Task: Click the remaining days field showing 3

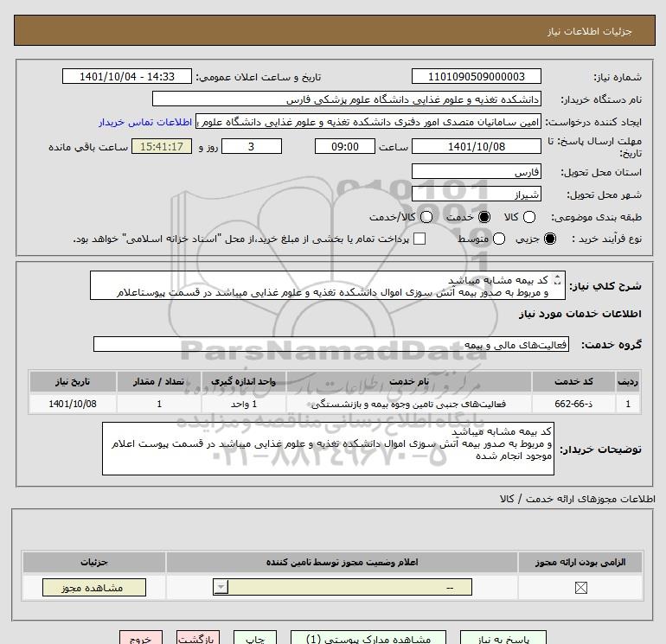Action: [x=252, y=146]
